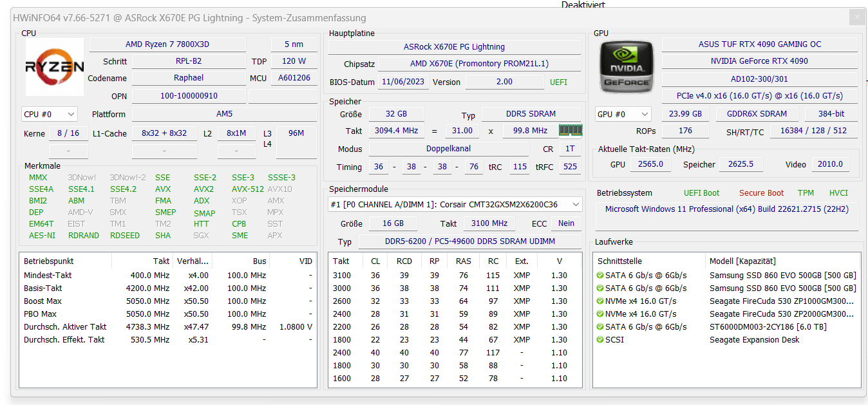Image resolution: width=868 pixels, height=405 pixels.
Task: Click the AMD X670E Promontory chipset field
Action: [479, 64]
